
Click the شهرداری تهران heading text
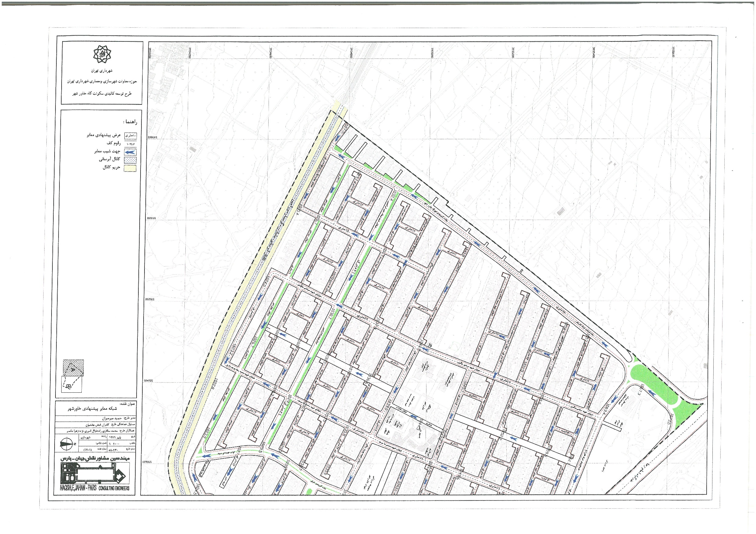[x=102, y=70]
